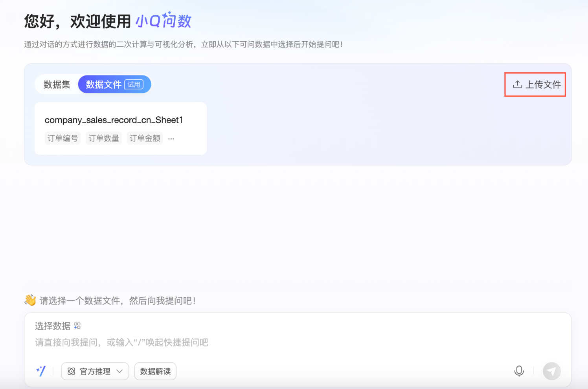The width and height of the screenshot is (588, 389).
Task: Click the 订单数量 field tag
Action: coord(104,138)
